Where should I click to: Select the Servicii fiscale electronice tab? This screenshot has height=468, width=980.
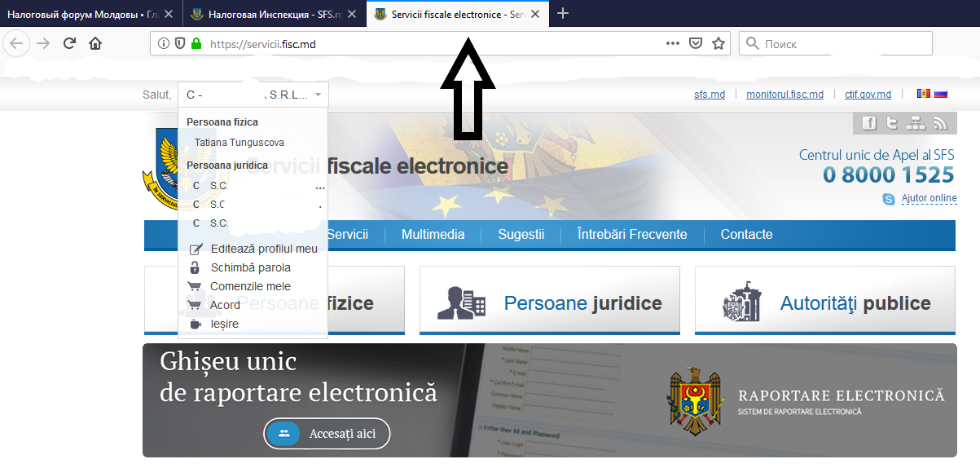[x=456, y=15]
